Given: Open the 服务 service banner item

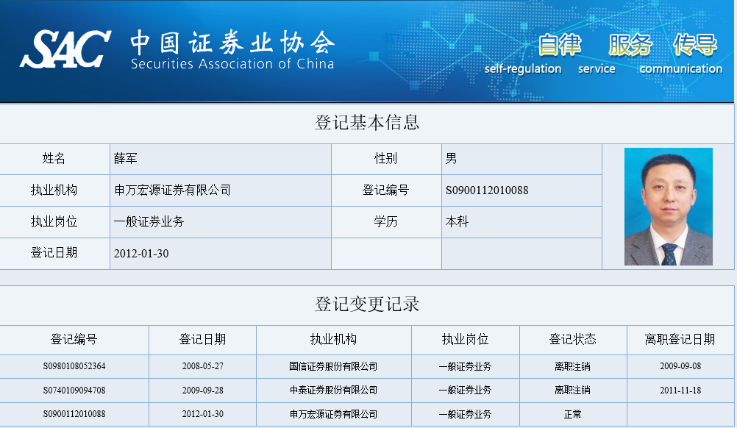Looking at the screenshot, I should pyautogui.click(x=630, y=45).
